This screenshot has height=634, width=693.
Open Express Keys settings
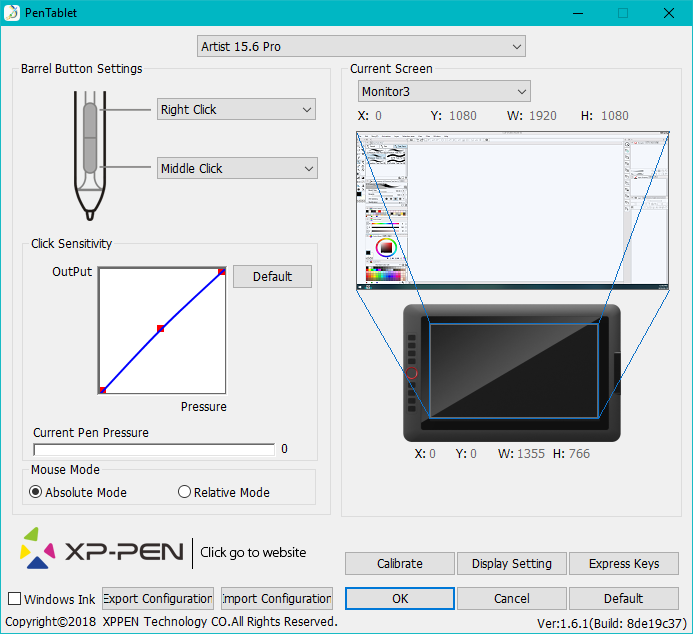pos(624,563)
